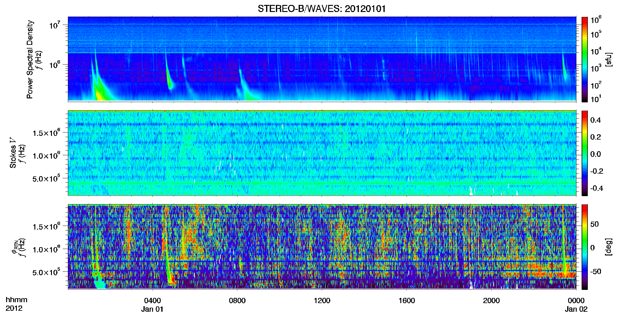Click the 1200 time axis label
644x332 pixels.
(x=322, y=301)
